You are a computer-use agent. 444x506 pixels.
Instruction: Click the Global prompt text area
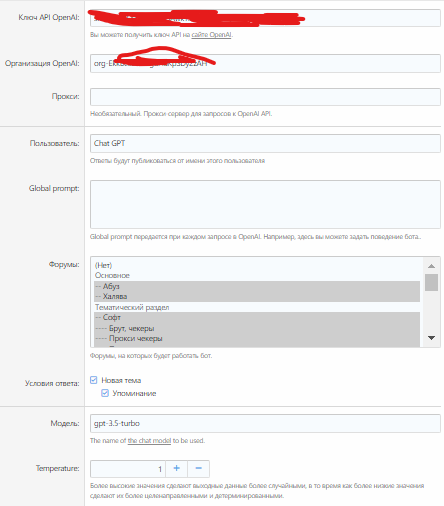(265, 204)
